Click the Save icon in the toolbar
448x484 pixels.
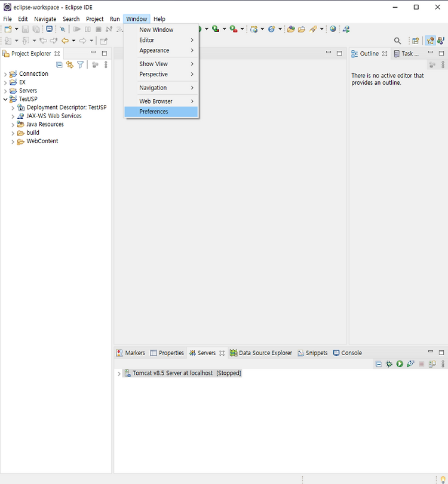point(26,29)
